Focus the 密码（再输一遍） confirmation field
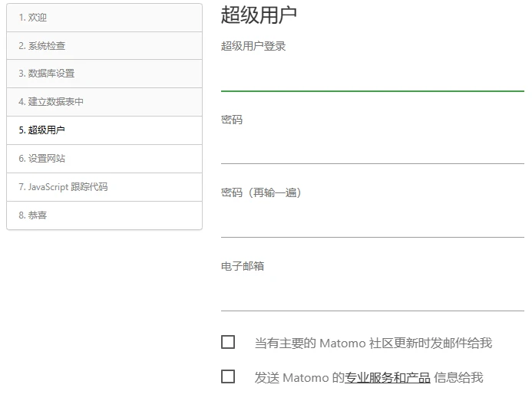Image resolution: width=532 pixels, height=401 pixels. (x=372, y=223)
